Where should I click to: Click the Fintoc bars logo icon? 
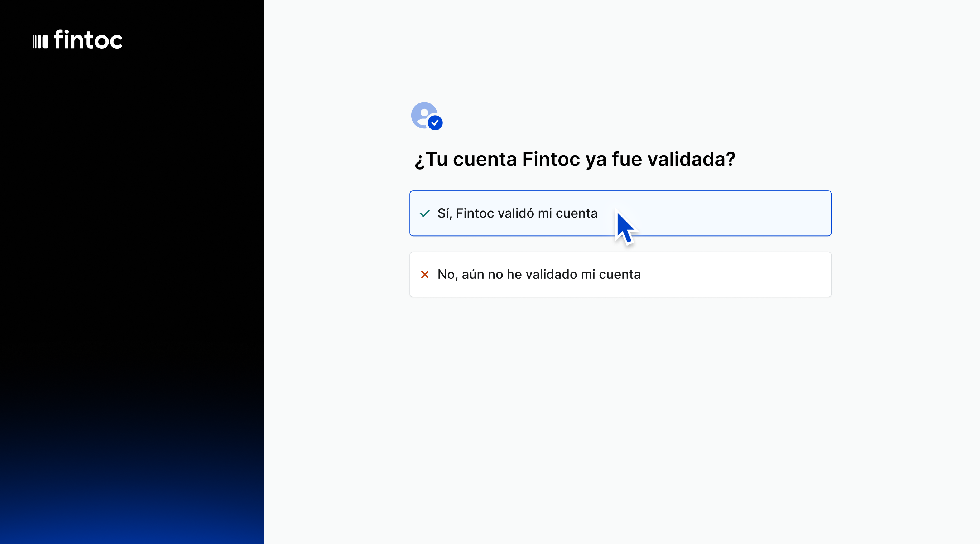[x=40, y=42]
